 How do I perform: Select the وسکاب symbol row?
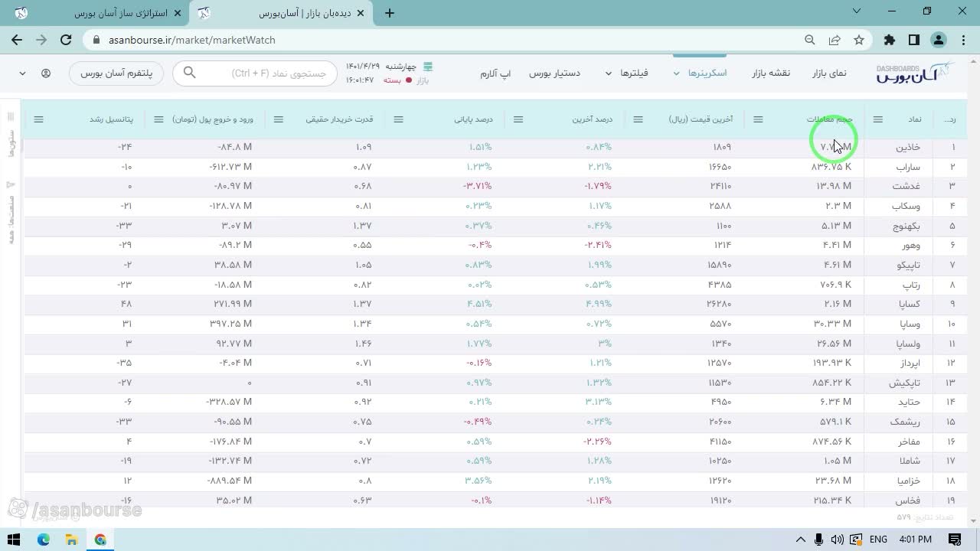click(494, 206)
